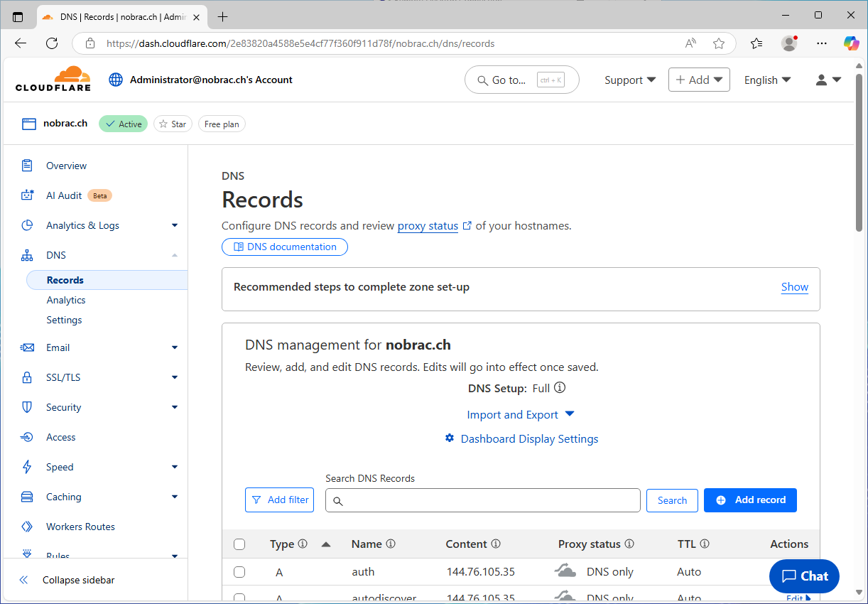The image size is (868, 604).
Task: Open browser tab actions menu icon
Action: click(x=18, y=16)
